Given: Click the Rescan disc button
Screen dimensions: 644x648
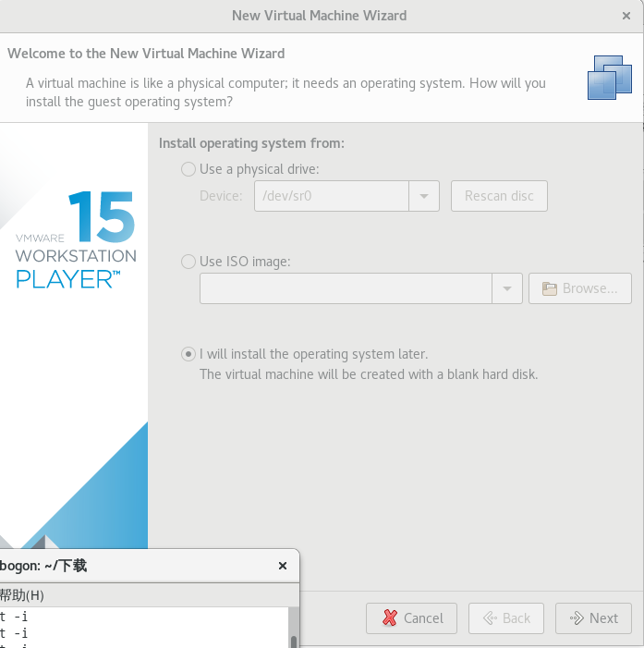Looking at the screenshot, I should point(499,196).
